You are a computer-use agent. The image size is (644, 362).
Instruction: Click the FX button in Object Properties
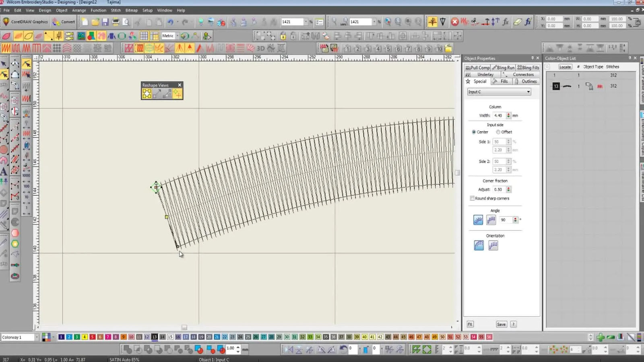click(470, 324)
